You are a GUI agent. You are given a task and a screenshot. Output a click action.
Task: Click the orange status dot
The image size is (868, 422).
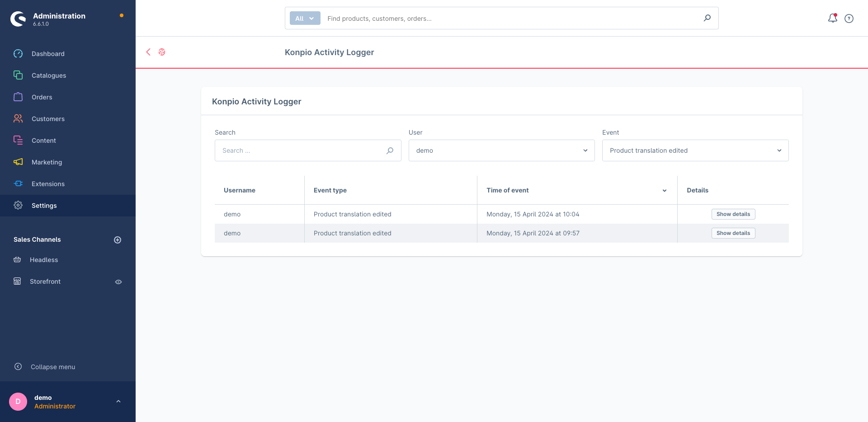(x=122, y=15)
